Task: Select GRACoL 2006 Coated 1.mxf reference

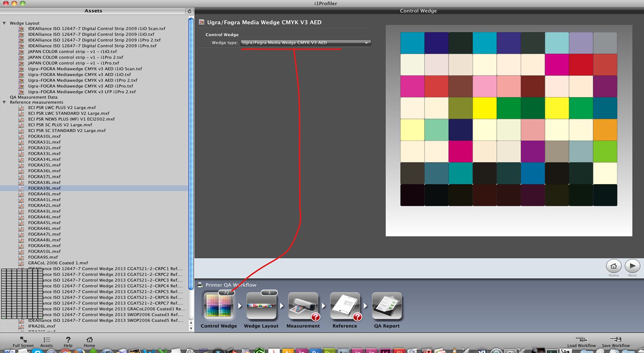Action: click(58, 263)
